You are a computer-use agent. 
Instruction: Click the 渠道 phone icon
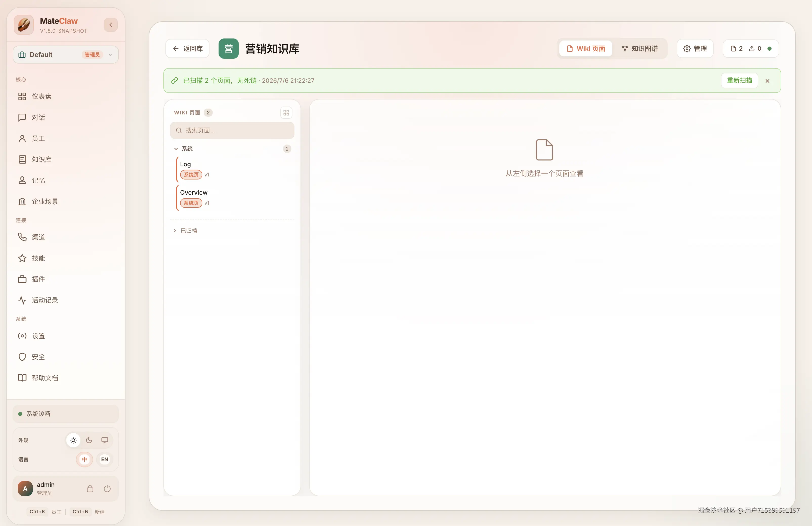[22, 237]
